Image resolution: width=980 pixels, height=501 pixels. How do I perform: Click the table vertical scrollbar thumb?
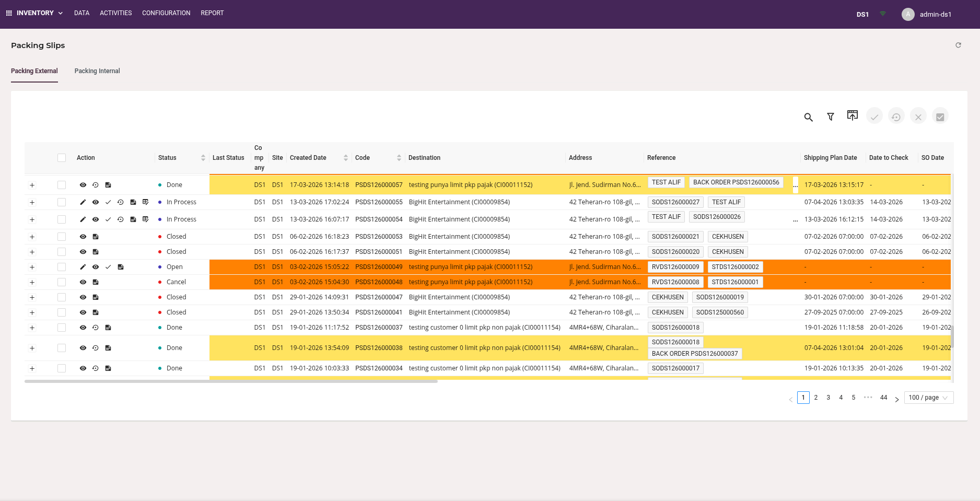952,336
